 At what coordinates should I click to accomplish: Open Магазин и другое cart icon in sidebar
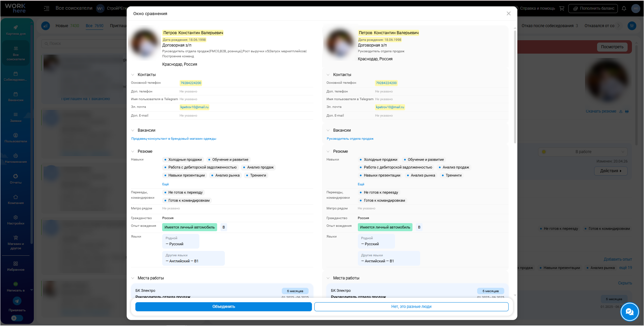coord(16,238)
